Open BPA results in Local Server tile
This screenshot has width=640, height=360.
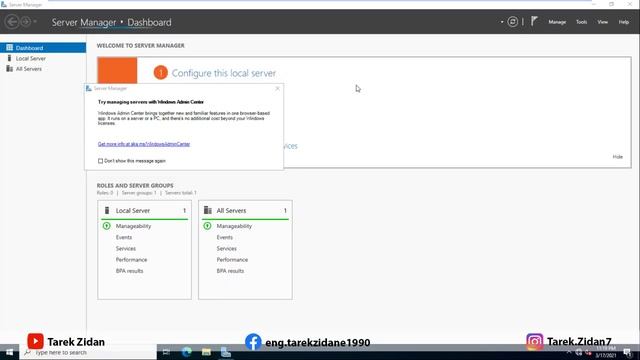click(x=129, y=271)
